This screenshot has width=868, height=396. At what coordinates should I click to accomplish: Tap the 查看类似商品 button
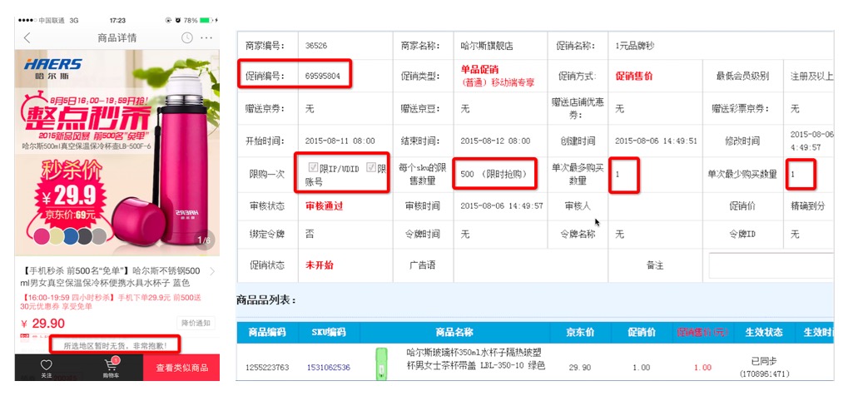(181, 368)
